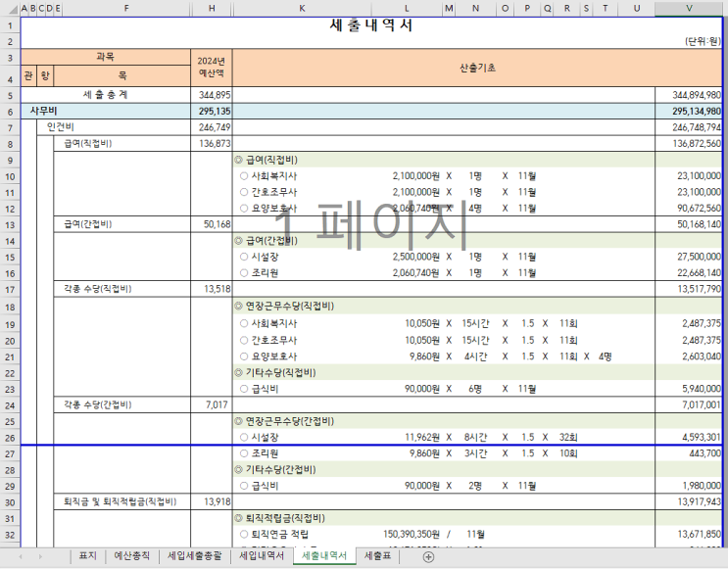The image size is (728, 569).
Task: Click the 2024년 예산액 header cell
Action: 212,68
